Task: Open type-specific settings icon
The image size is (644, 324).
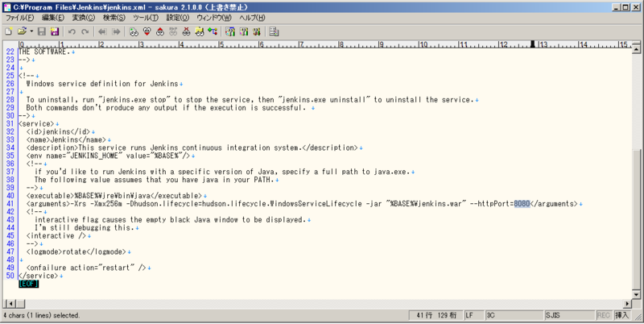Action: tap(244, 31)
